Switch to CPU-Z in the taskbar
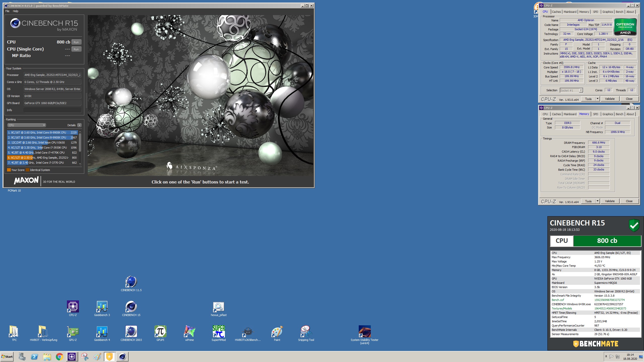This screenshot has height=362, width=644. [x=72, y=356]
